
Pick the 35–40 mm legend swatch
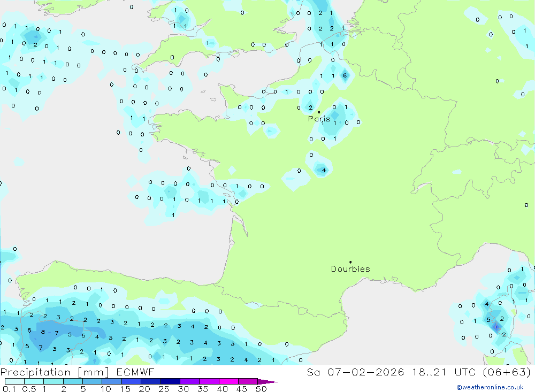coord(209,381)
